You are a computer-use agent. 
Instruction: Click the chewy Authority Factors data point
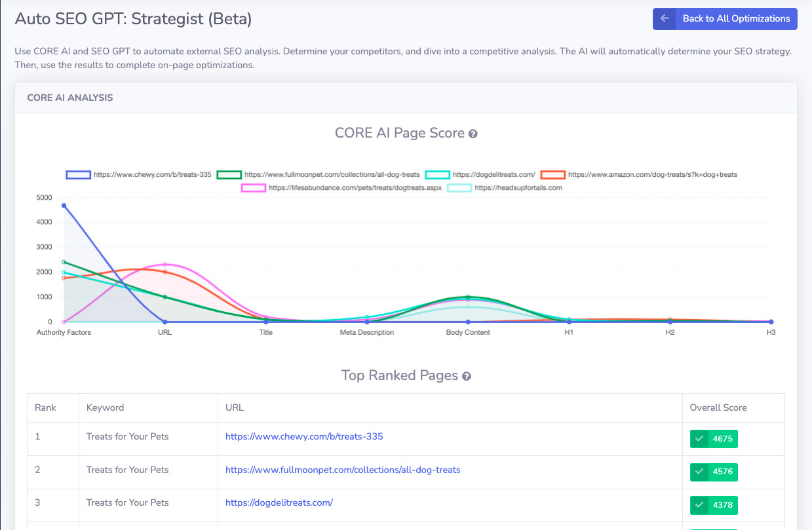[x=64, y=206]
